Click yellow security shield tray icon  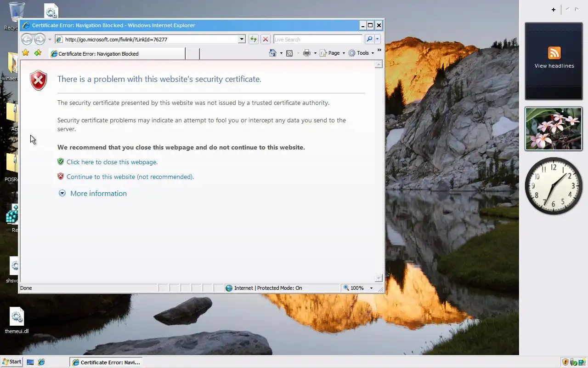point(565,362)
